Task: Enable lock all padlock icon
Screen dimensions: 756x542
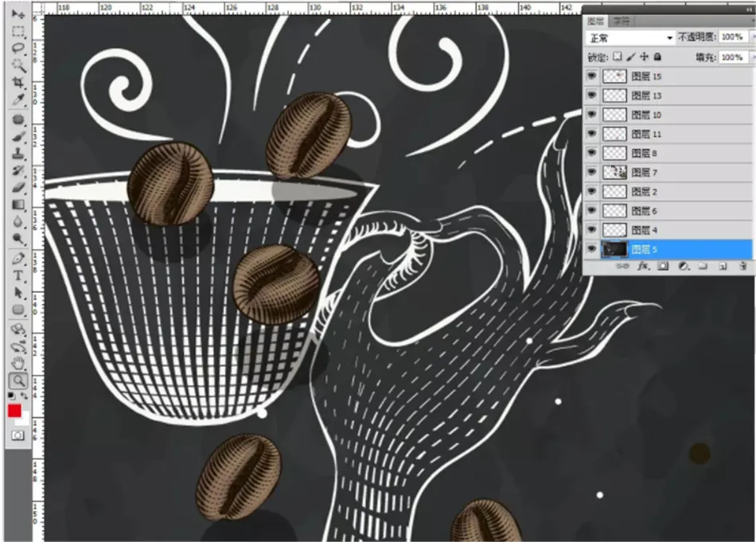Action: pyautogui.click(x=657, y=57)
